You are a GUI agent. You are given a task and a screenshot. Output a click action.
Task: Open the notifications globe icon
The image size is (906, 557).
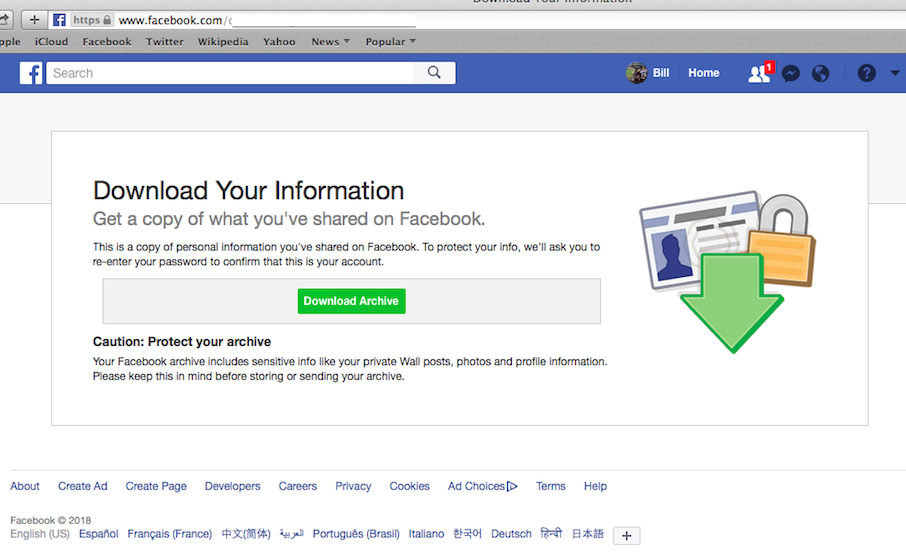tap(820, 73)
